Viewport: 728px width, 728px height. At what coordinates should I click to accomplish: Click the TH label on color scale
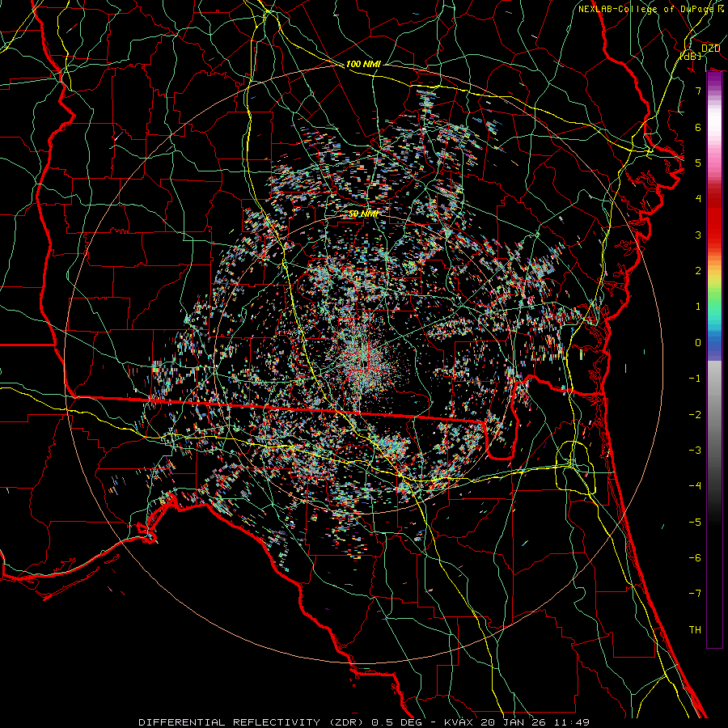[695, 630]
